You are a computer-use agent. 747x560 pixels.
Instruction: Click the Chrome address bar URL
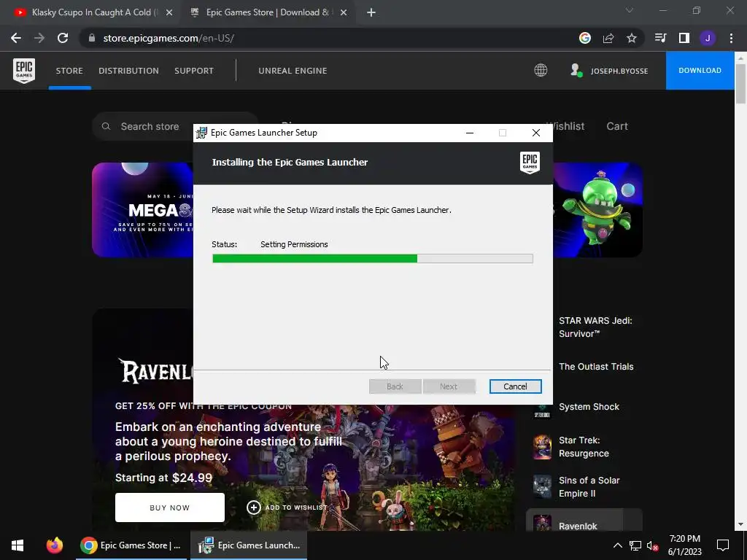click(169, 38)
